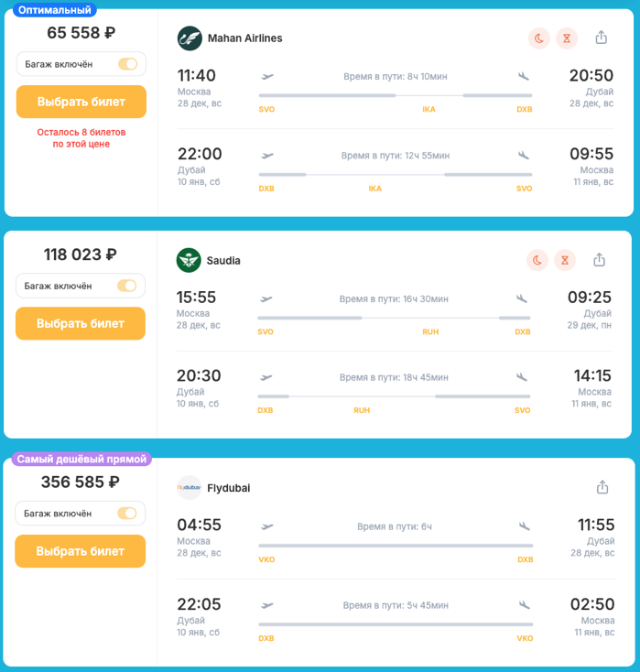Click hourglass long layover icon on Mahan ticket
Image resolution: width=640 pixels, height=672 pixels.
point(567,38)
